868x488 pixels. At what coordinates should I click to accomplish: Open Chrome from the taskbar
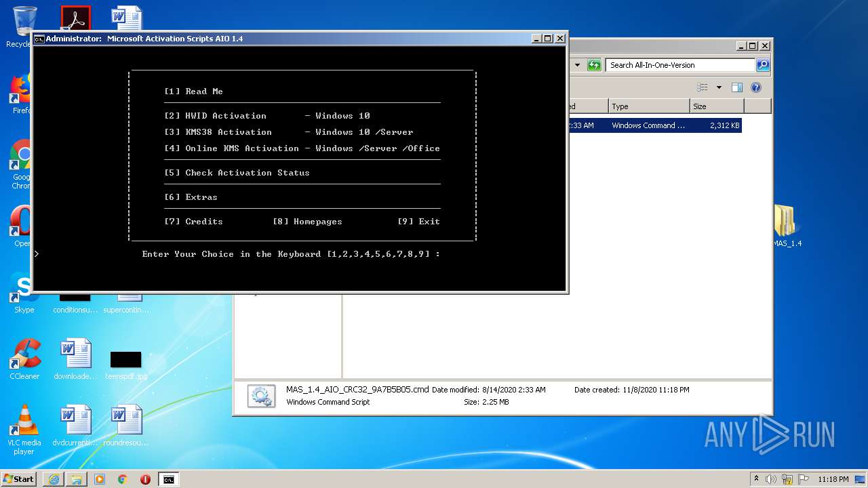123,479
